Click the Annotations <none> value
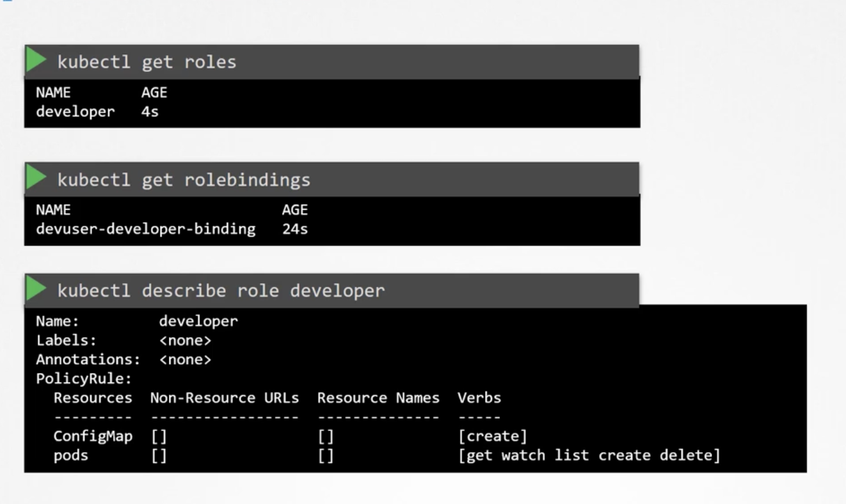Viewport: 846px width, 504px height. click(x=185, y=359)
